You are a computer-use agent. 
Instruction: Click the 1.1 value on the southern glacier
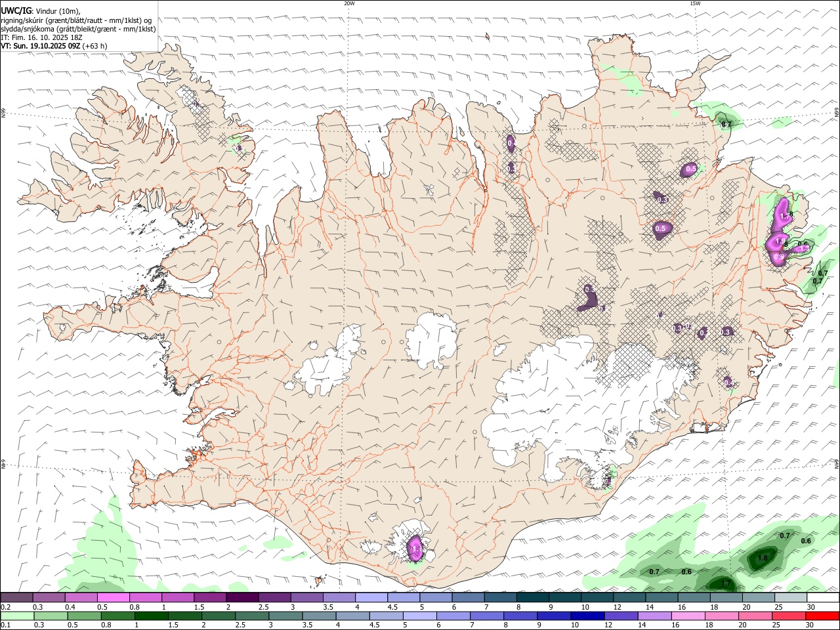click(x=415, y=548)
